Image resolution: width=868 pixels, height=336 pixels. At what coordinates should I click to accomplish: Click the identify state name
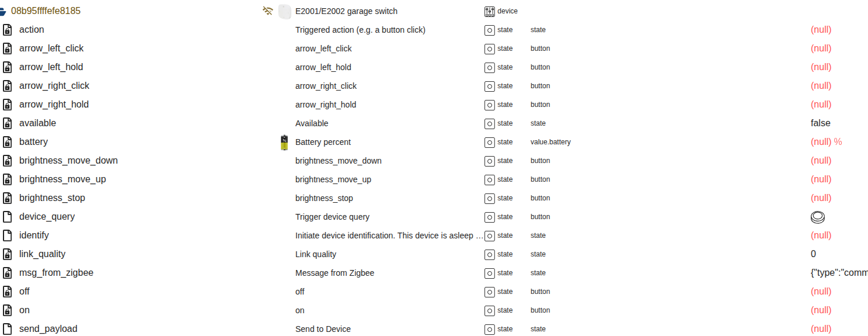(x=34, y=235)
